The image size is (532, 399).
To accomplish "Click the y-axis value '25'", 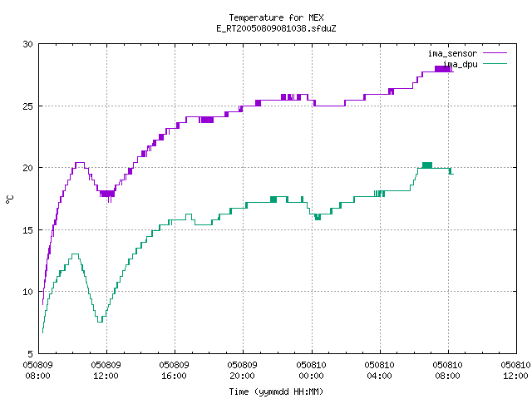I will coord(27,106).
